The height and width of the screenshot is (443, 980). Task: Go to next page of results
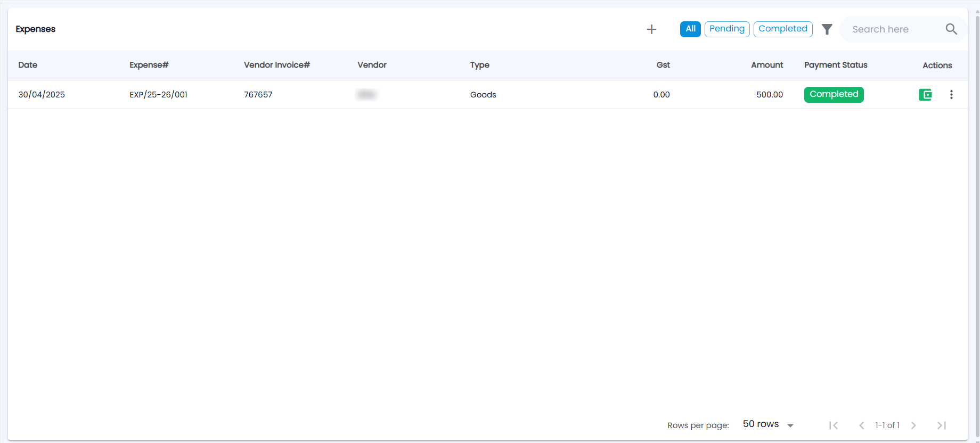point(913,425)
